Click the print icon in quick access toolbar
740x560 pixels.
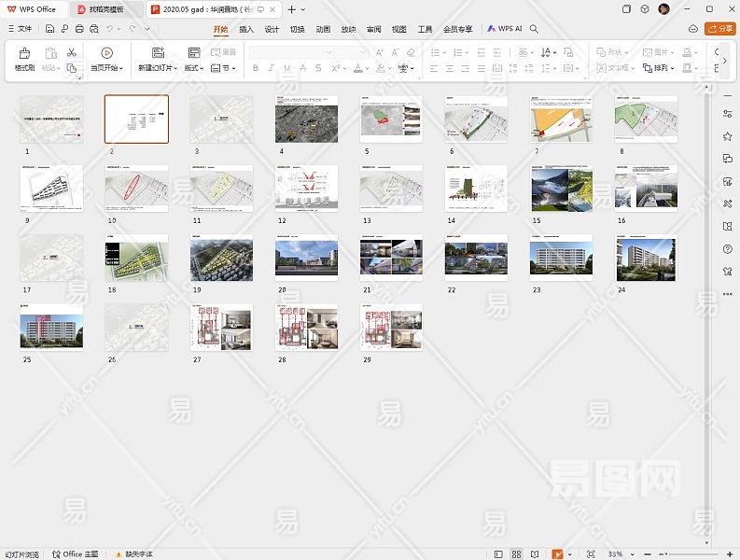[x=79, y=29]
